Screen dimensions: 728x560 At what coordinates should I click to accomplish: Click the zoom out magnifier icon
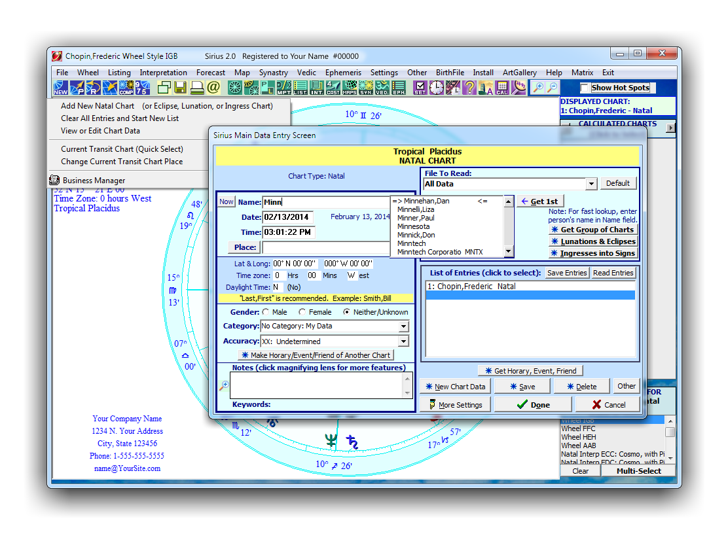(x=553, y=87)
